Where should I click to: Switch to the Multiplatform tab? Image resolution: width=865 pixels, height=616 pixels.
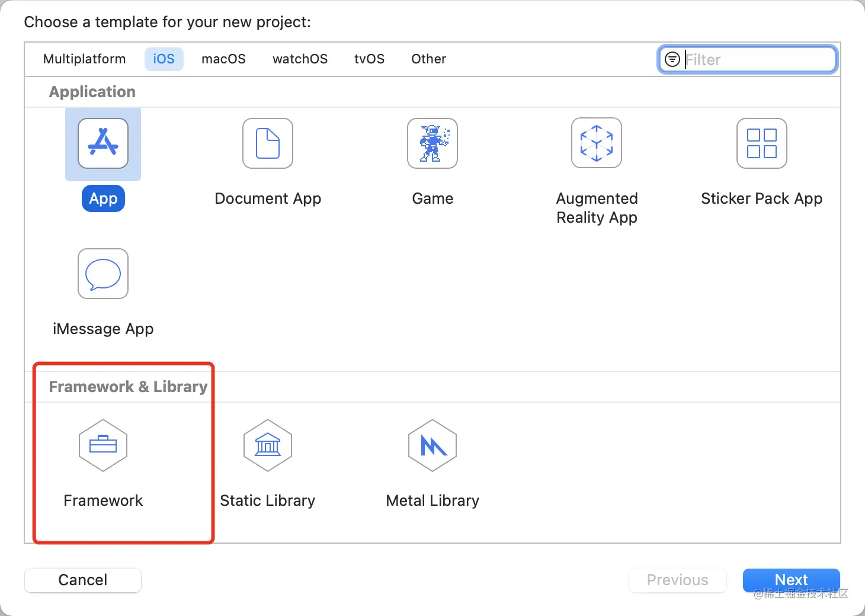pyautogui.click(x=85, y=59)
